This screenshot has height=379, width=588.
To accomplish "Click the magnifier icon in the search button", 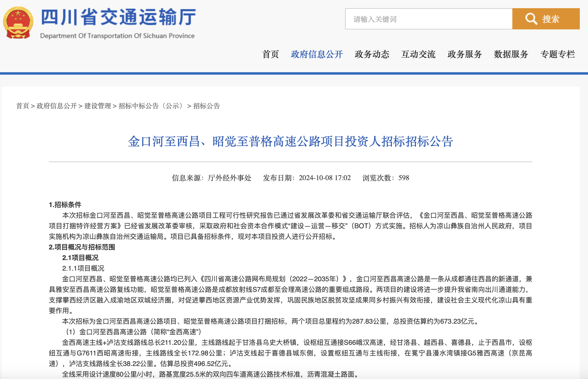I will point(531,19).
